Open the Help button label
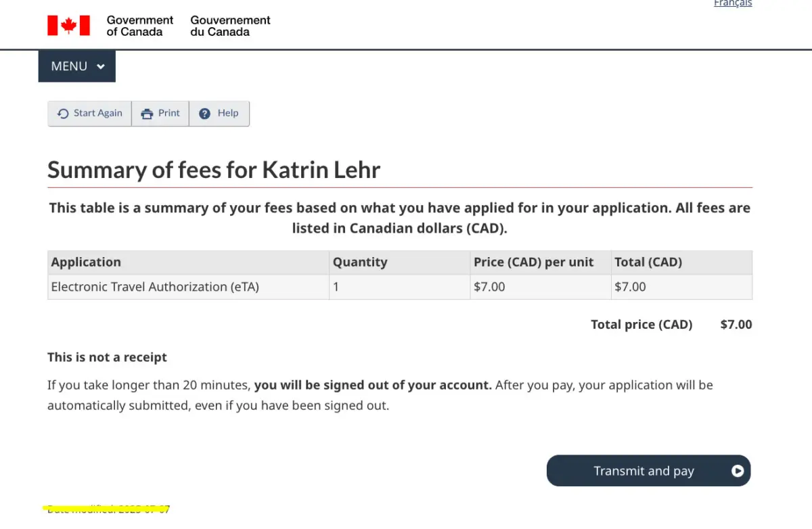Viewport: 812px width, 529px height. pos(228,113)
